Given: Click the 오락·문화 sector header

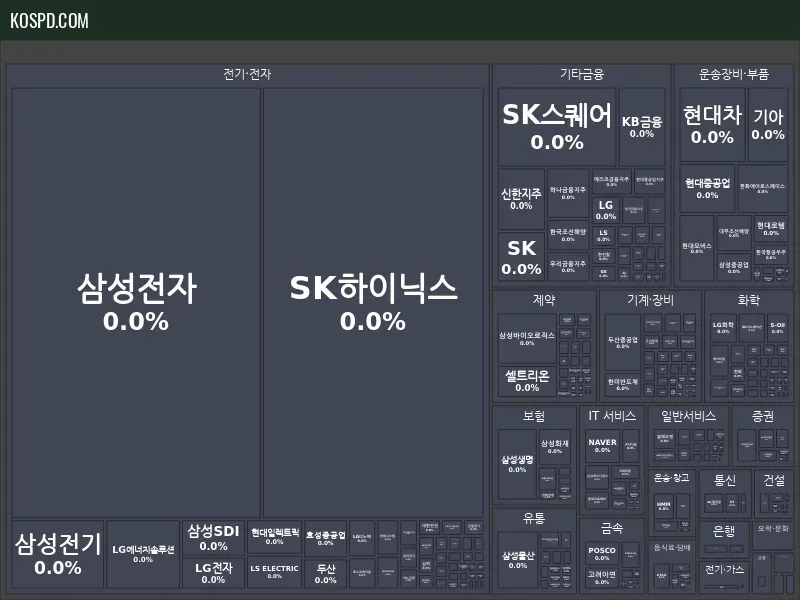Looking at the screenshot, I should [773, 529].
